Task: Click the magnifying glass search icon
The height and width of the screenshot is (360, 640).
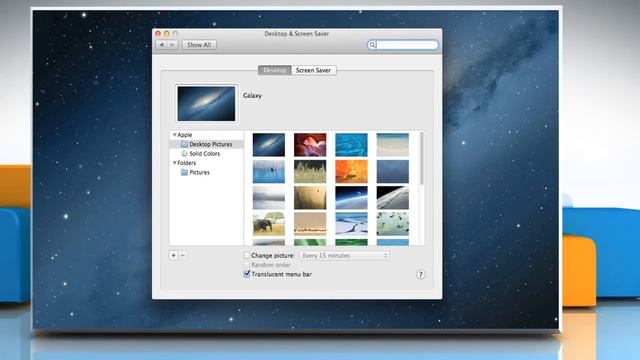Action: point(372,44)
